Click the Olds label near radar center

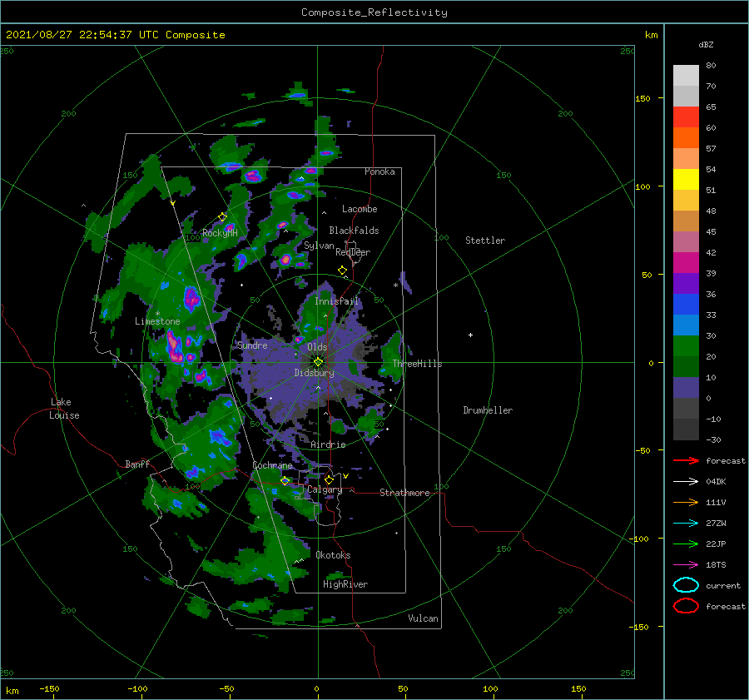point(317,347)
